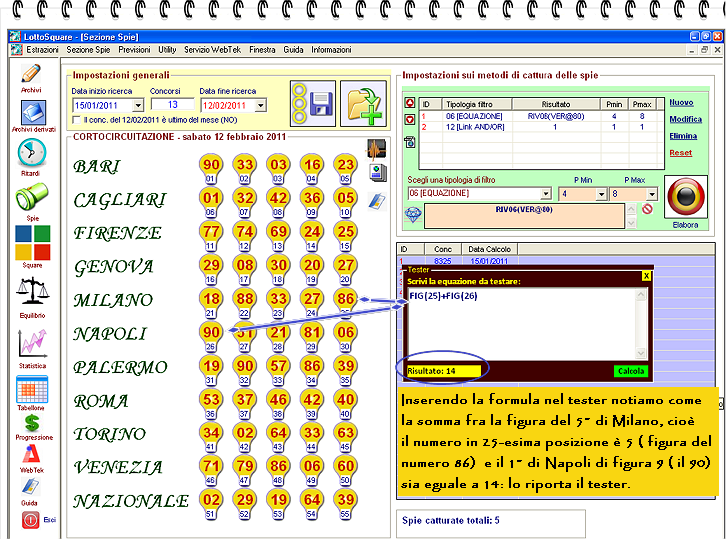Click the red Esci exit icon
Image resolution: width=726 pixels, height=539 pixels.
pos(30,520)
